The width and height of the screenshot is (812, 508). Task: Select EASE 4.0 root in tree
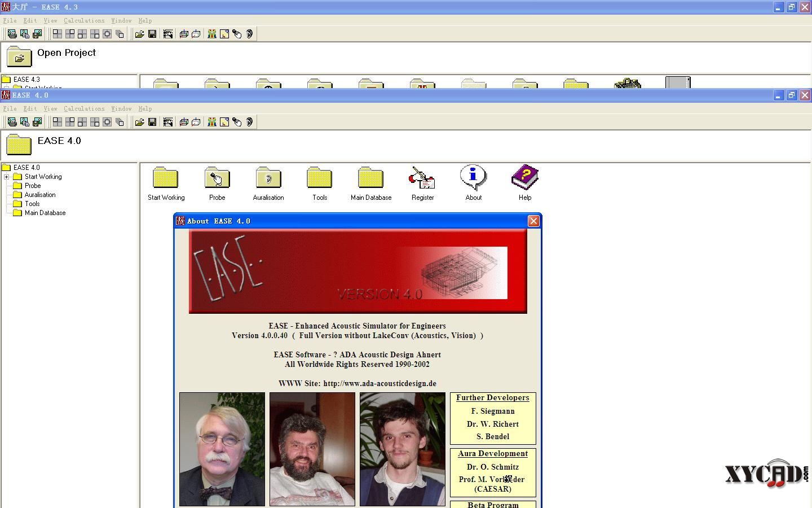[x=27, y=168]
